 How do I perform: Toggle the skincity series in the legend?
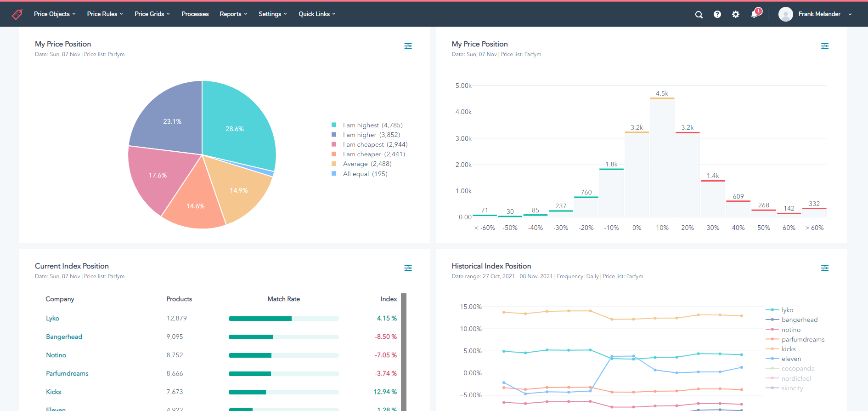tap(784, 388)
